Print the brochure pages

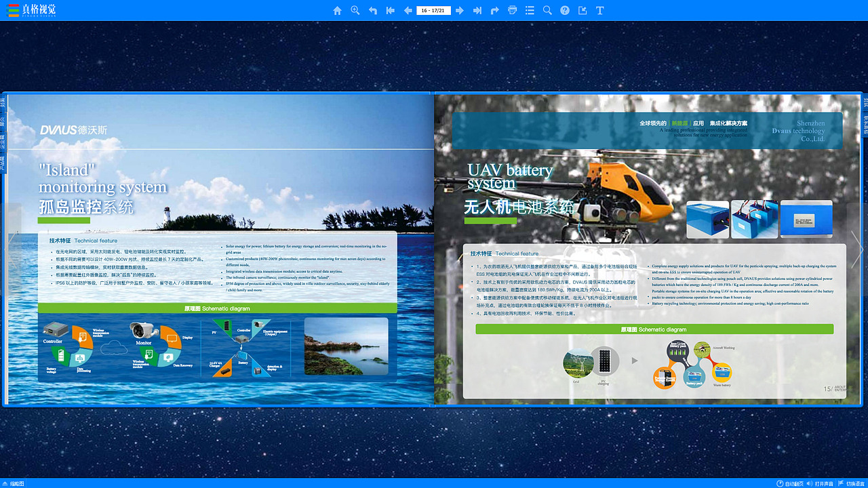(512, 10)
